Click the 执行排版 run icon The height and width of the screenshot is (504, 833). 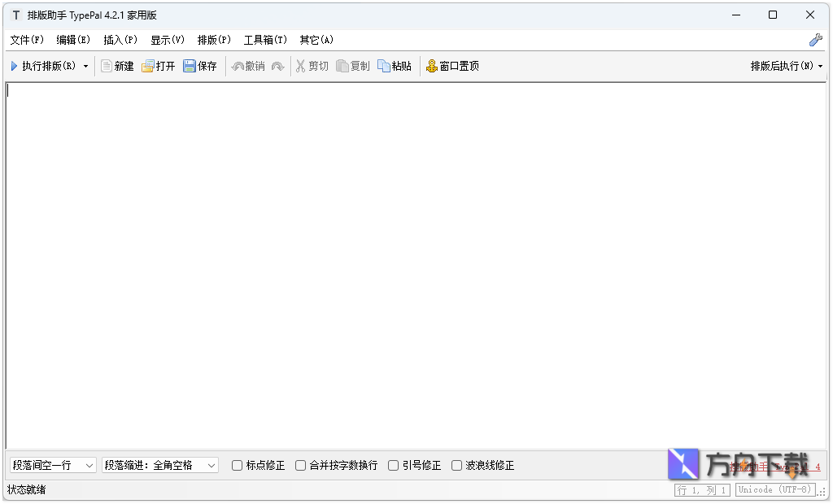point(15,66)
